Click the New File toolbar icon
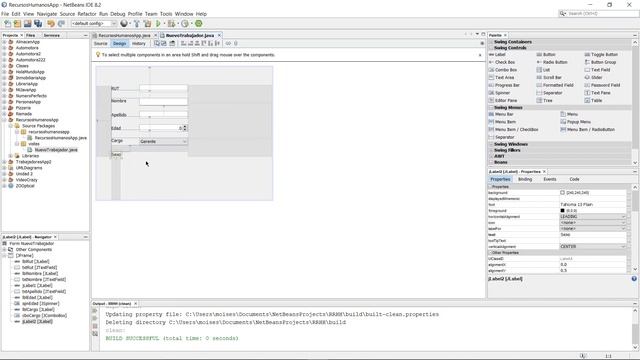Viewport: 640px width, 360px height. (7, 24)
